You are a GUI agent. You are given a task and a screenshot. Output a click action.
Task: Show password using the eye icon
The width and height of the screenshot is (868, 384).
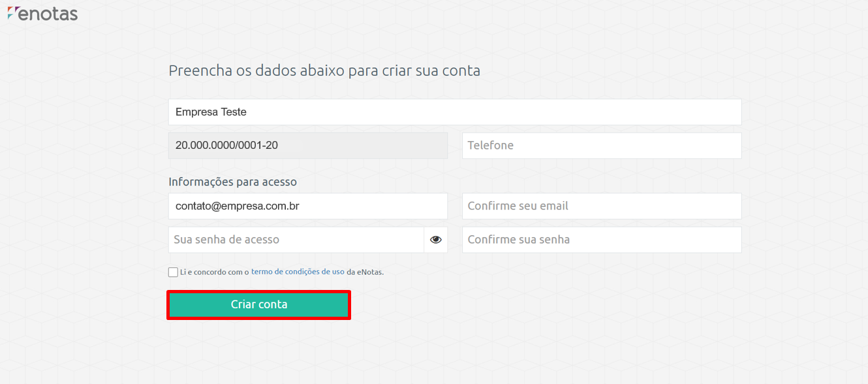[x=436, y=240]
